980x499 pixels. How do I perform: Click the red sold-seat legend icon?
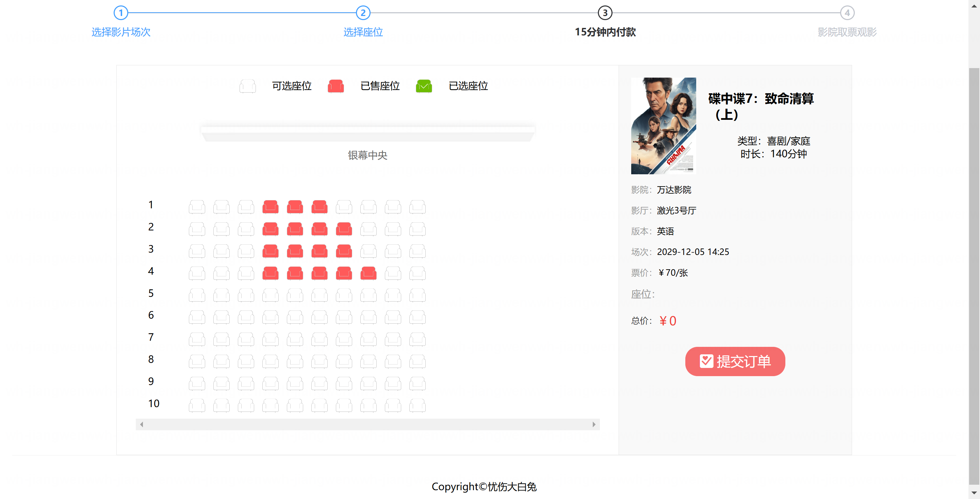[336, 86]
